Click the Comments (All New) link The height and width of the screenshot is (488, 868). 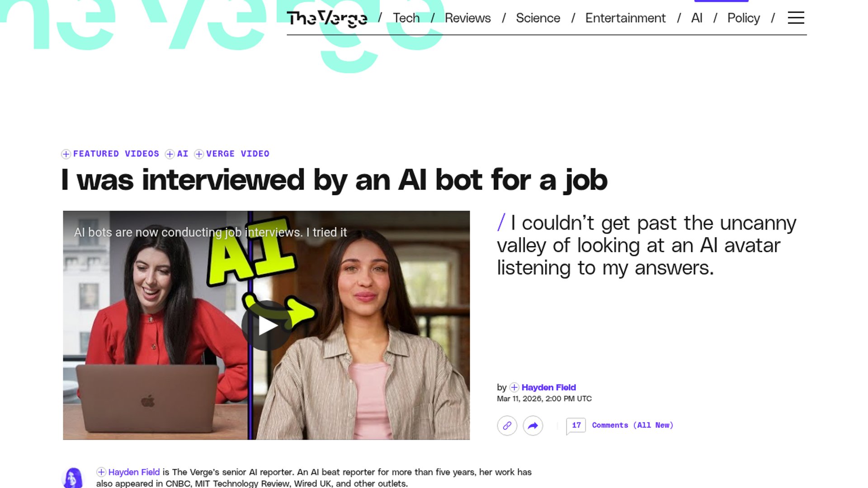point(632,425)
